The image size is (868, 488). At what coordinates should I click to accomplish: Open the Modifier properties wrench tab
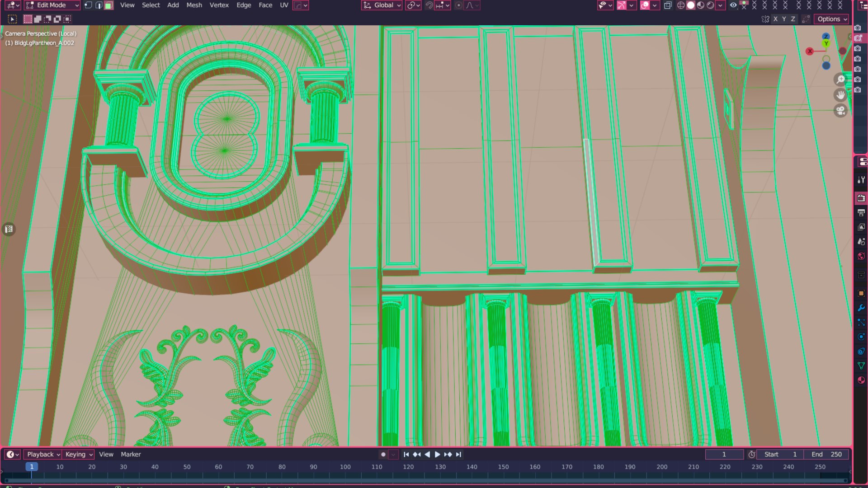pos(861,308)
